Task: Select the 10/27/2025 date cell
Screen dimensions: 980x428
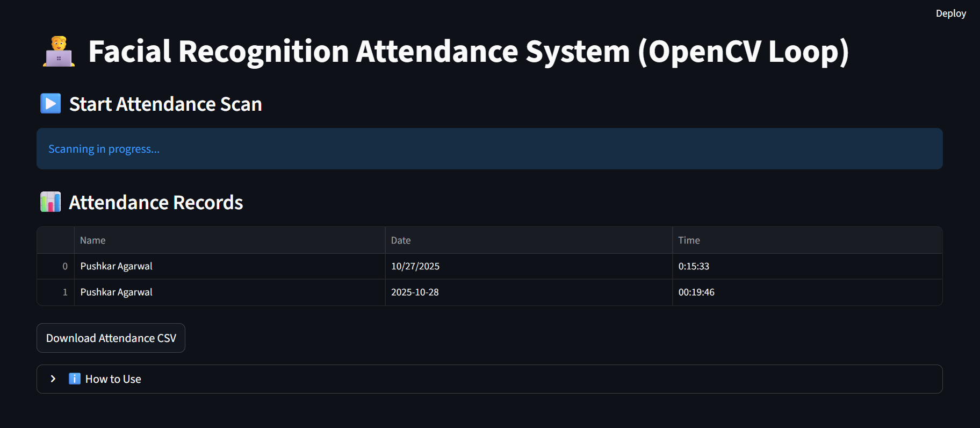Action: coord(415,266)
